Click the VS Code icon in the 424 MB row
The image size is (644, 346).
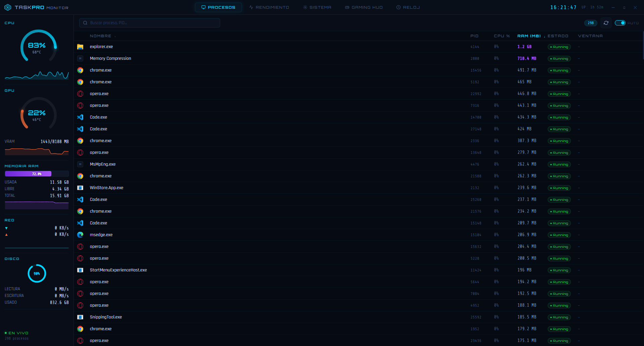click(80, 129)
